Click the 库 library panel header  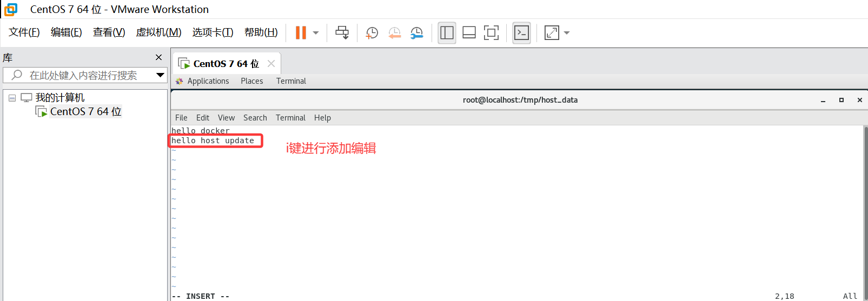pos(8,57)
